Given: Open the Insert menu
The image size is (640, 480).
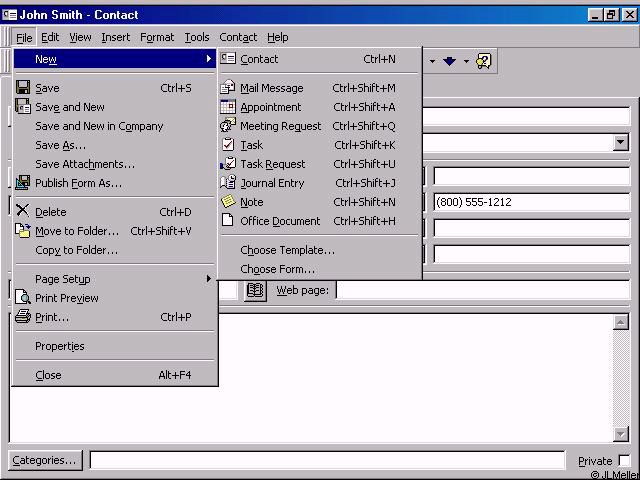Looking at the screenshot, I should coord(116,37).
